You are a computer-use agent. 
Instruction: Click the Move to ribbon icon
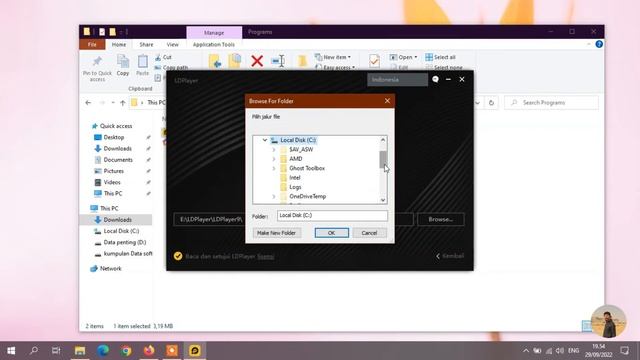[x=215, y=61]
